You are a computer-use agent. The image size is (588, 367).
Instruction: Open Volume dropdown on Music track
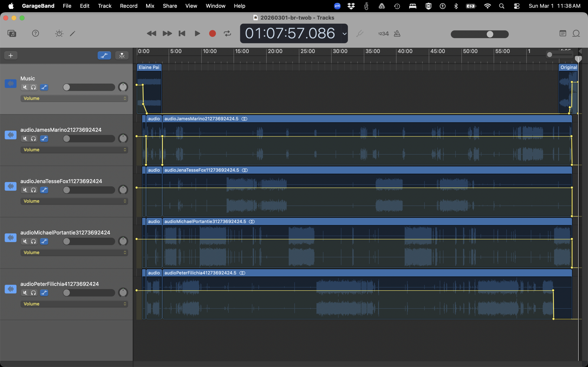click(74, 98)
